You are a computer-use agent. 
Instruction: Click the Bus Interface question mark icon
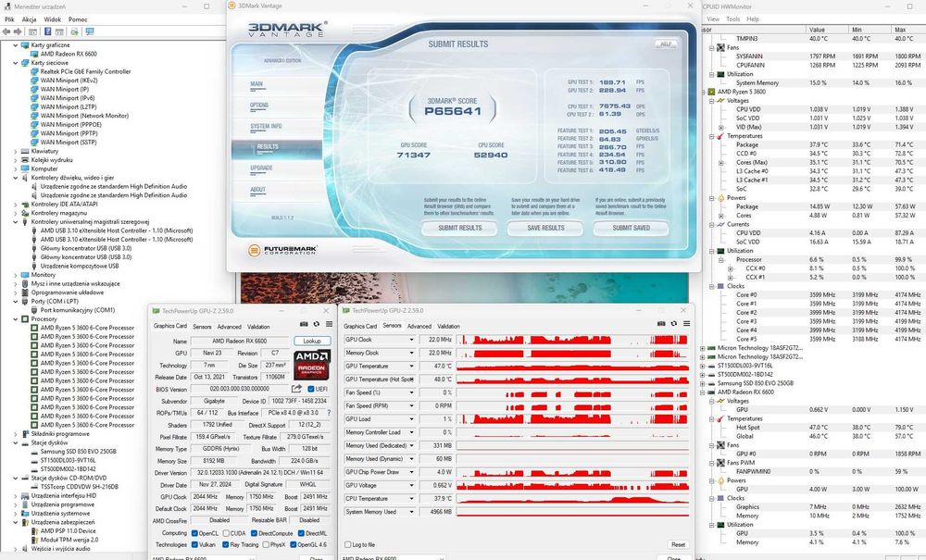(329, 413)
